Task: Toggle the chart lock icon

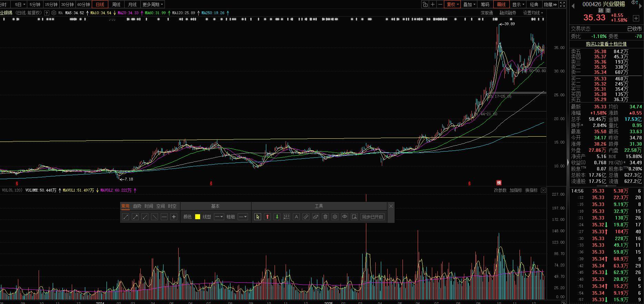Action: coord(425,4)
